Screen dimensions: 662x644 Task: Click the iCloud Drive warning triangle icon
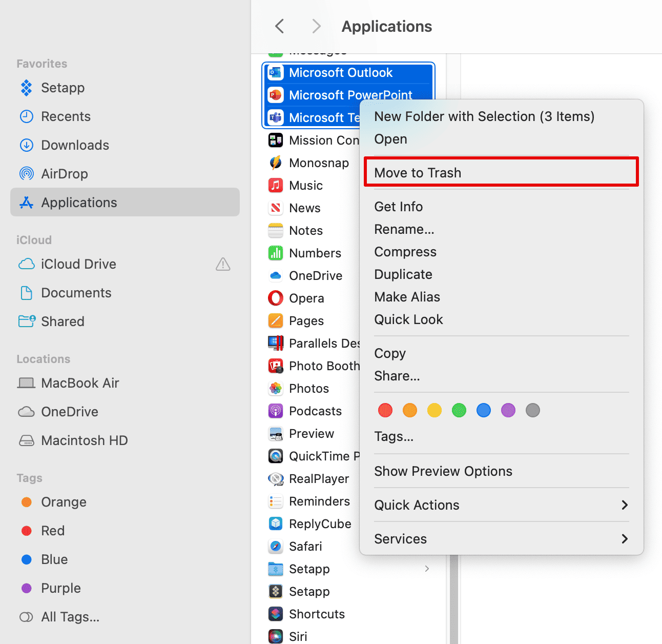coord(223,264)
